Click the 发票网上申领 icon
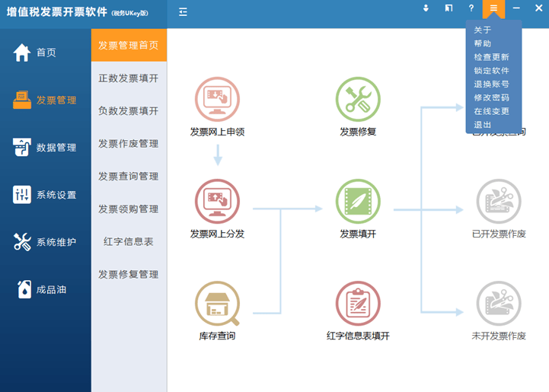Viewport: 549px width, 392px height. pos(217,99)
